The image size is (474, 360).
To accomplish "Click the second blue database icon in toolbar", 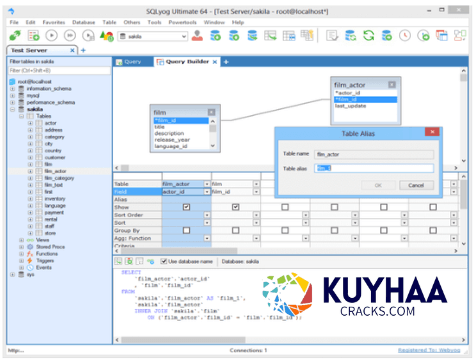I will click(x=234, y=35).
